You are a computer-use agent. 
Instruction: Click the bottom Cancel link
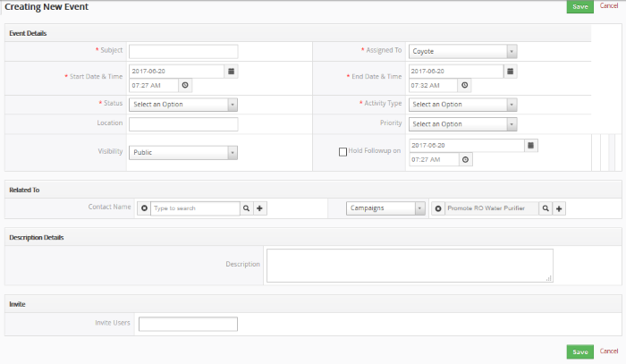[x=609, y=351]
